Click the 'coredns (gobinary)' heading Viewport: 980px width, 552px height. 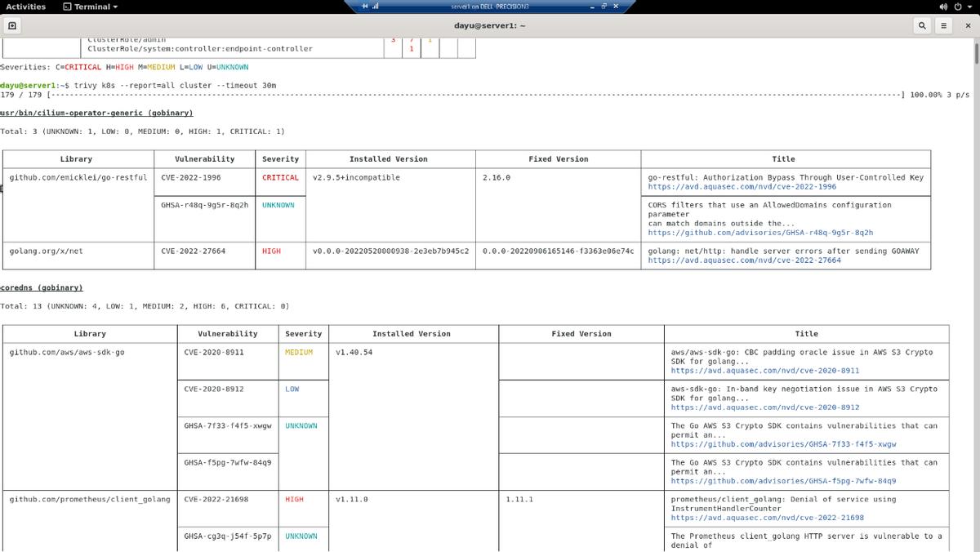[x=42, y=287]
